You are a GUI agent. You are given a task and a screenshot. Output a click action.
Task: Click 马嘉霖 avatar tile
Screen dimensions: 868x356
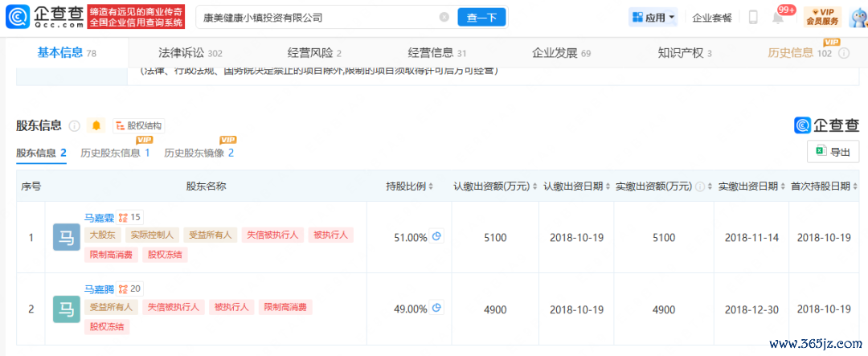pos(67,238)
